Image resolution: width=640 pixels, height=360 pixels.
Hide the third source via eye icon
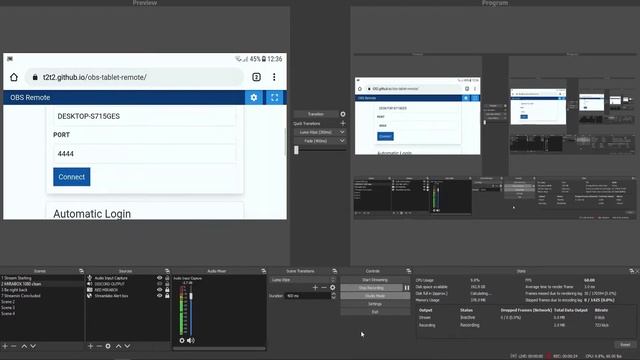click(160, 290)
